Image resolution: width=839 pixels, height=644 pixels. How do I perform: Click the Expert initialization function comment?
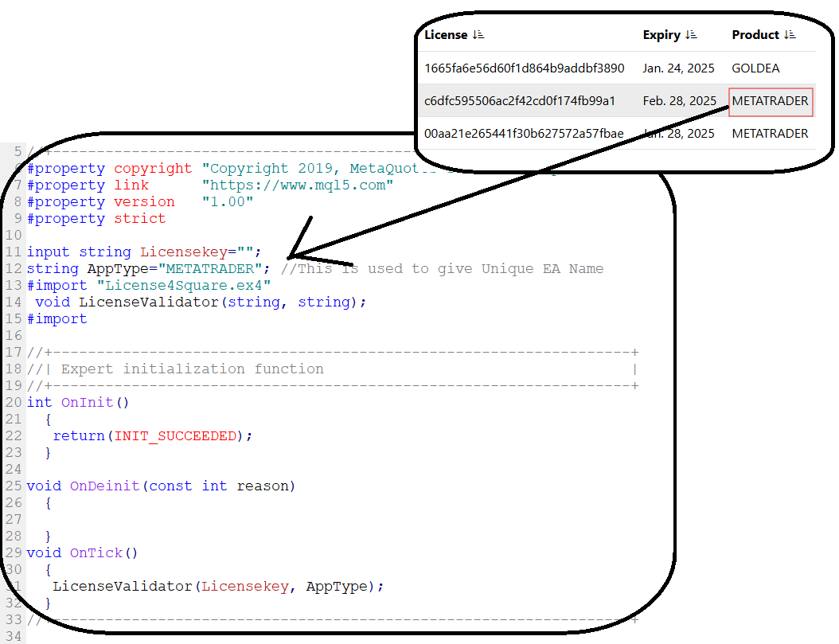[192, 369]
